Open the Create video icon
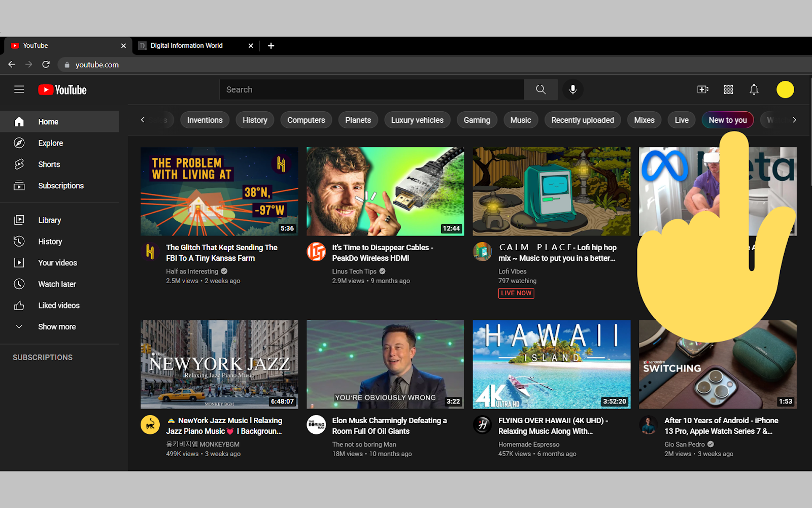 [x=703, y=89]
